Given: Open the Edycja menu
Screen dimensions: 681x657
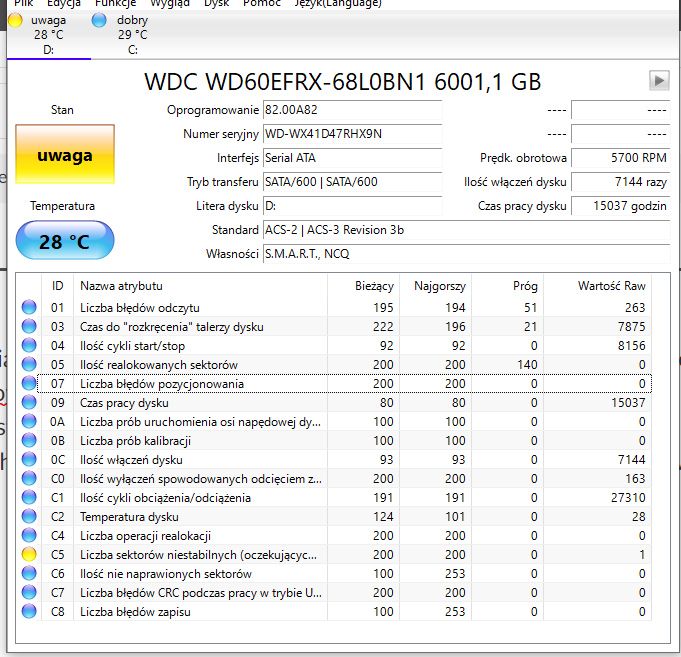Looking at the screenshot, I should pyautogui.click(x=64, y=3).
